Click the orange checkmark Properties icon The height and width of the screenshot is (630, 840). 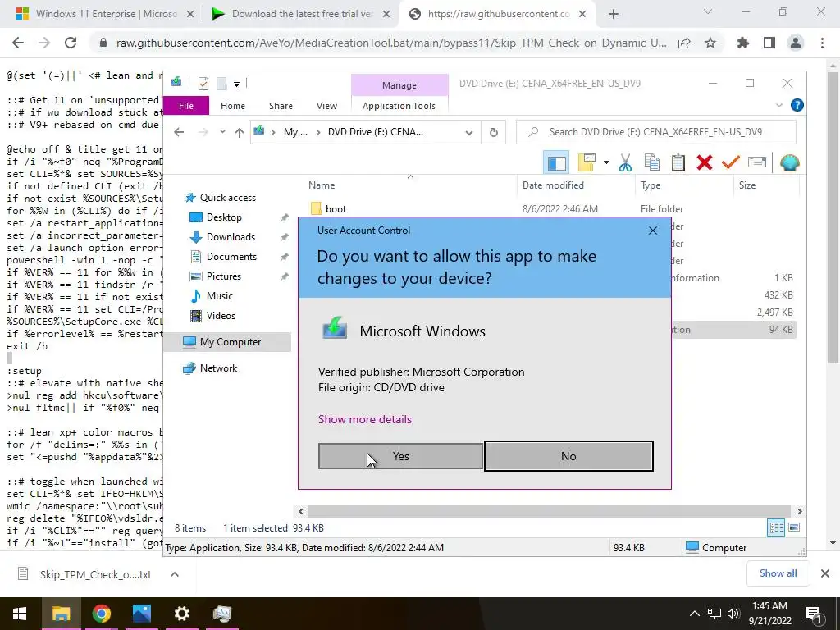click(730, 162)
